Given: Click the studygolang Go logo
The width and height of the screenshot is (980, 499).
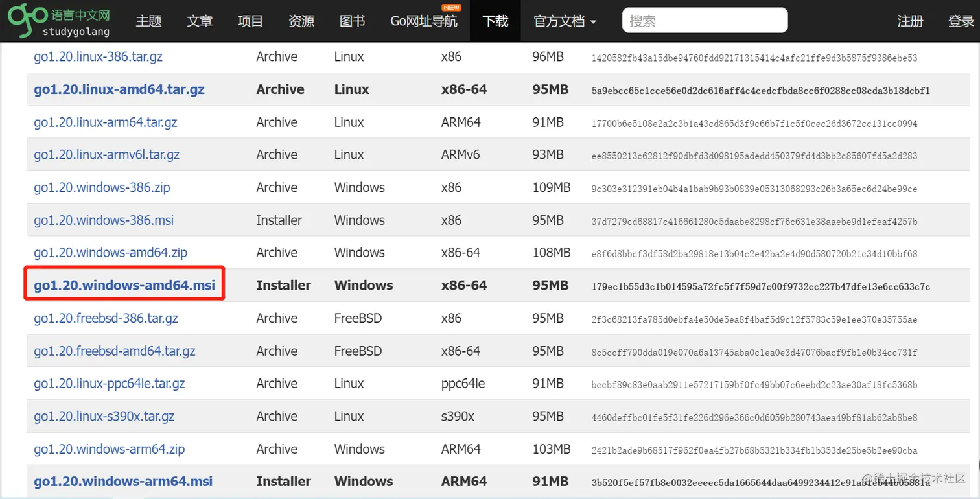Looking at the screenshot, I should (59, 21).
